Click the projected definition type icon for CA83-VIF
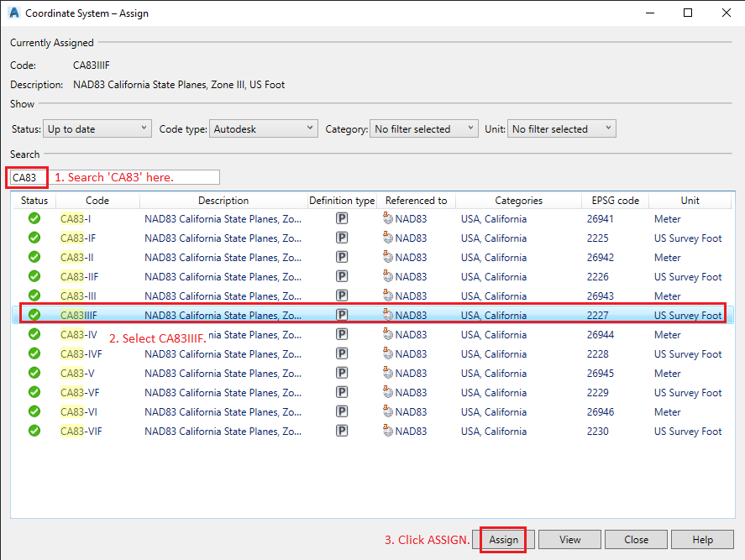The width and height of the screenshot is (745, 560). 342,431
